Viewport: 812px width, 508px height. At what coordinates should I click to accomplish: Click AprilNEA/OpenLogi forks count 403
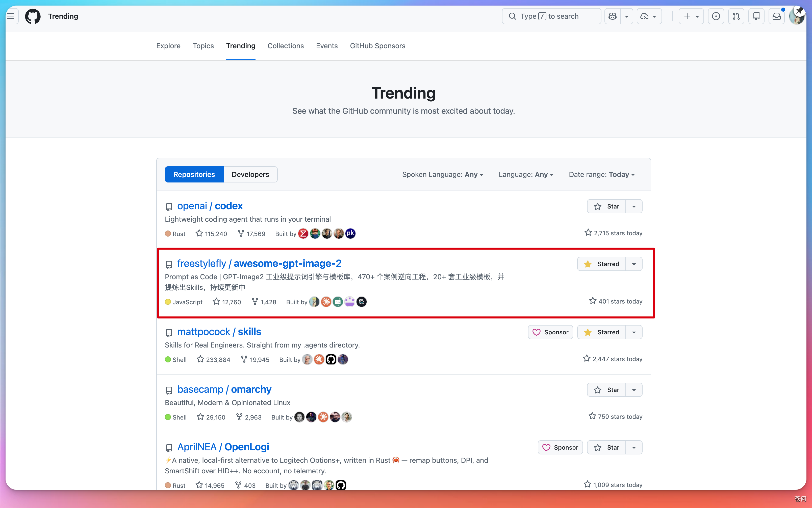pos(245,485)
